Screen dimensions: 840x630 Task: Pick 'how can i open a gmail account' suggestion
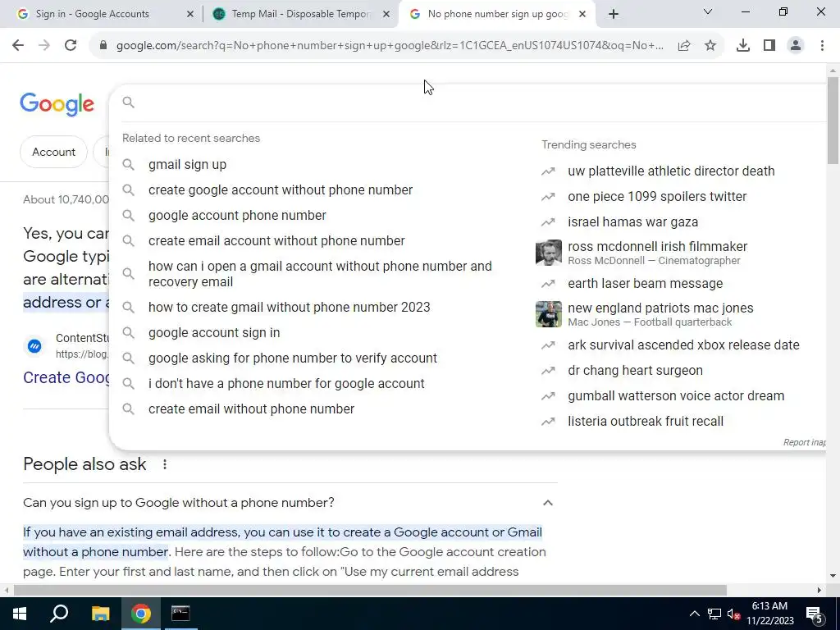pyautogui.click(x=320, y=274)
